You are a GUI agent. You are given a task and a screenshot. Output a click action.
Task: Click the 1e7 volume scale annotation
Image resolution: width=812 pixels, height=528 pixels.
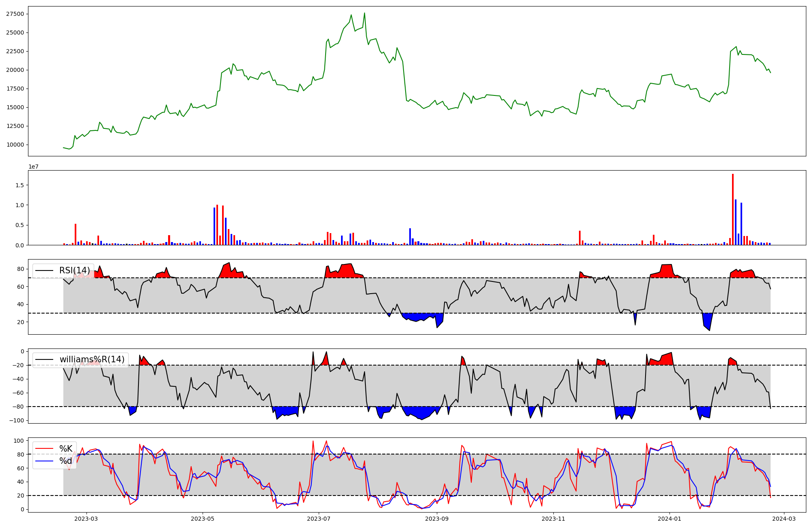tap(33, 167)
